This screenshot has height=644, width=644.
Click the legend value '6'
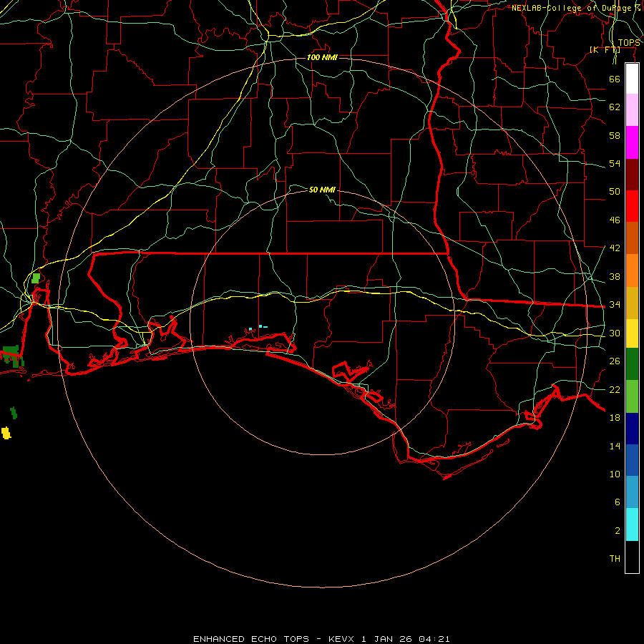[x=617, y=502]
